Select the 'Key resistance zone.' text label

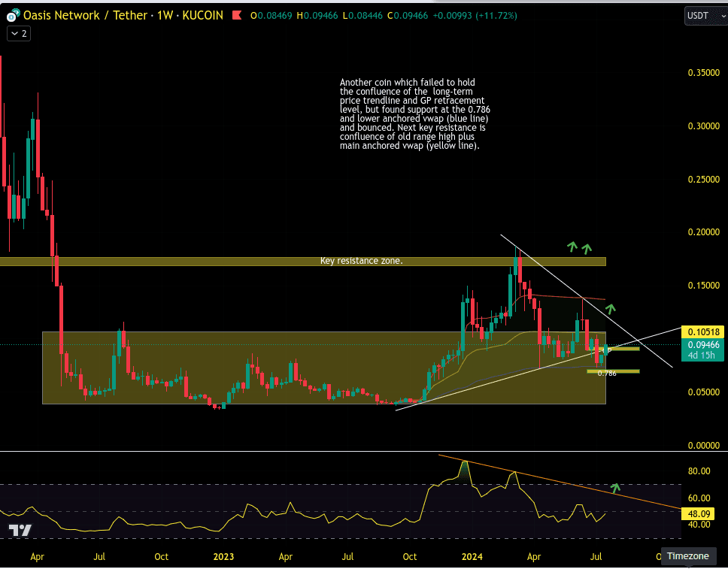point(361,261)
